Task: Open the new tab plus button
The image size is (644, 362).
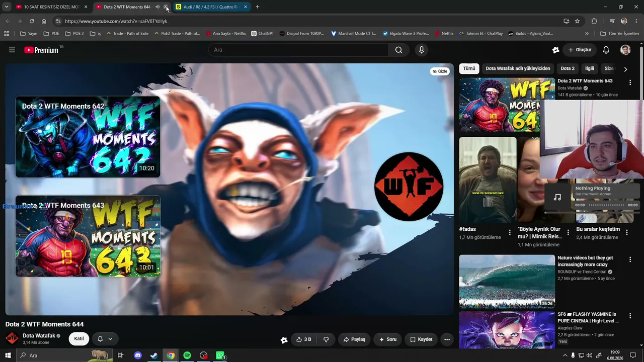Action: click(258, 7)
